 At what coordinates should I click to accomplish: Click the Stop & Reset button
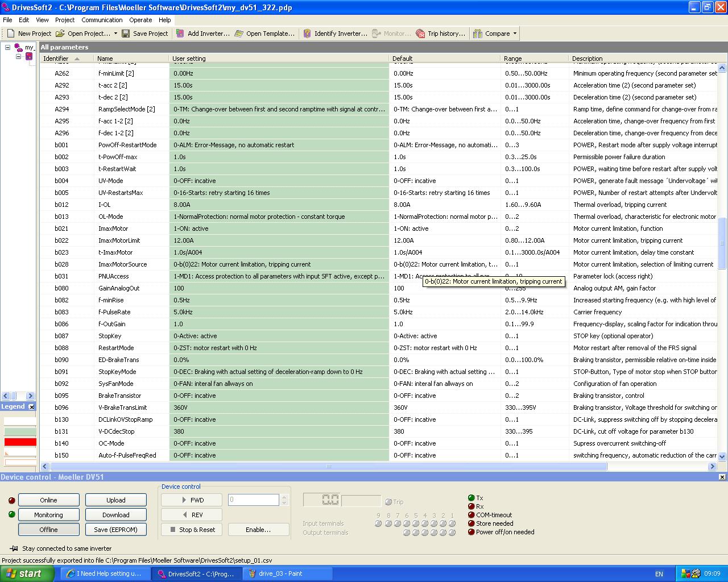point(192,530)
